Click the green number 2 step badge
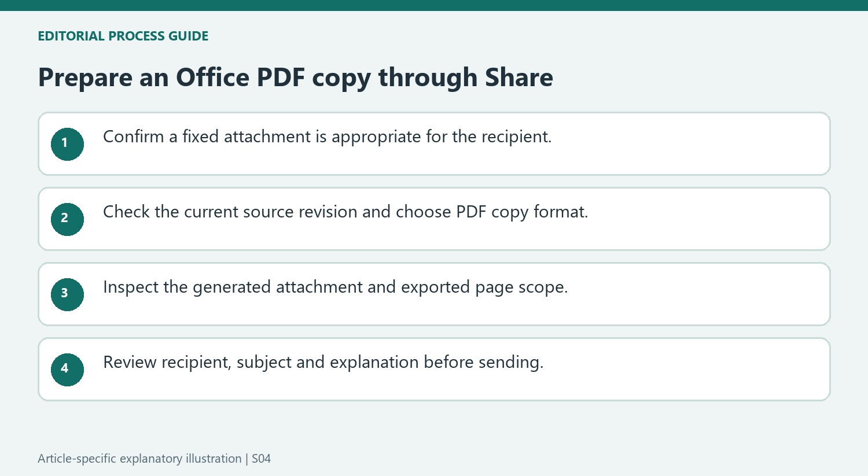 pyautogui.click(x=67, y=219)
